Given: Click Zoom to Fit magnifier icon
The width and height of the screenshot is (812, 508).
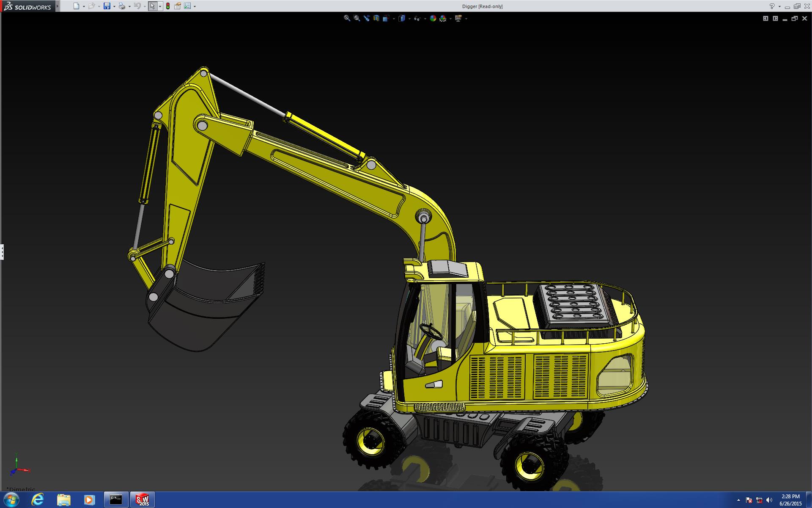Looking at the screenshot, I should pyautogui.click(x=347, y=18).
